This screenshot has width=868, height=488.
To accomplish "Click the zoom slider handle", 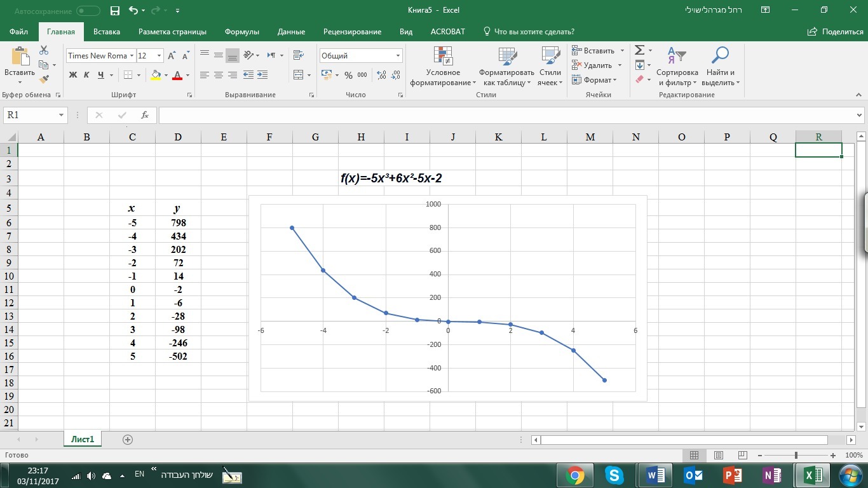I will click(x=796, y=456).
